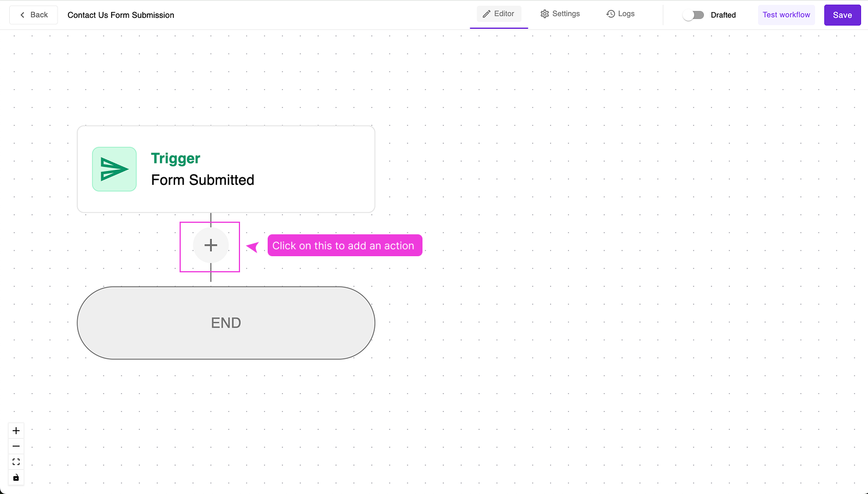Image resolution: width=868 pixels, height=494 pixels.
Task: Open the Form Submitted trigger text
Action: coord(203,180)
